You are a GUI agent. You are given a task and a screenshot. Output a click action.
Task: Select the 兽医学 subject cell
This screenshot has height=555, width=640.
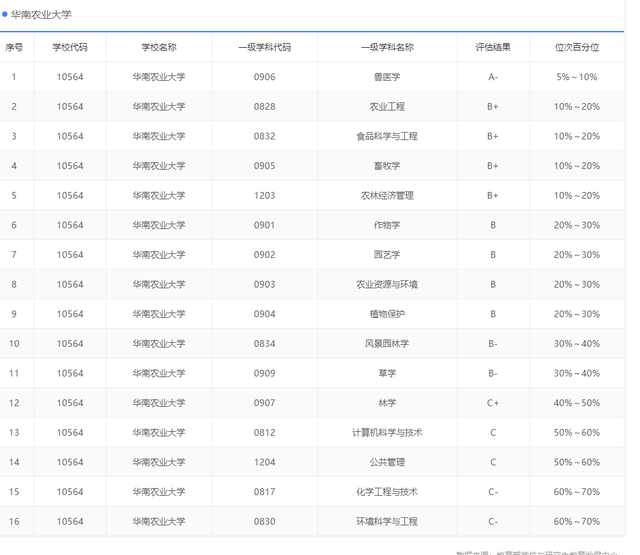coord(387,77)
